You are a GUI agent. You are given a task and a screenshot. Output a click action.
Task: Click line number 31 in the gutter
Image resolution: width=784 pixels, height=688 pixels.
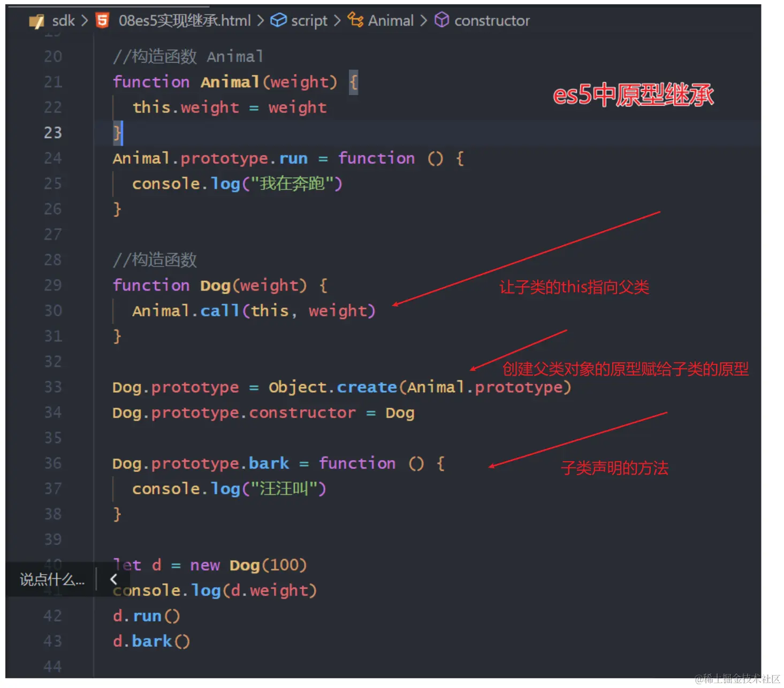coord(53,336)
